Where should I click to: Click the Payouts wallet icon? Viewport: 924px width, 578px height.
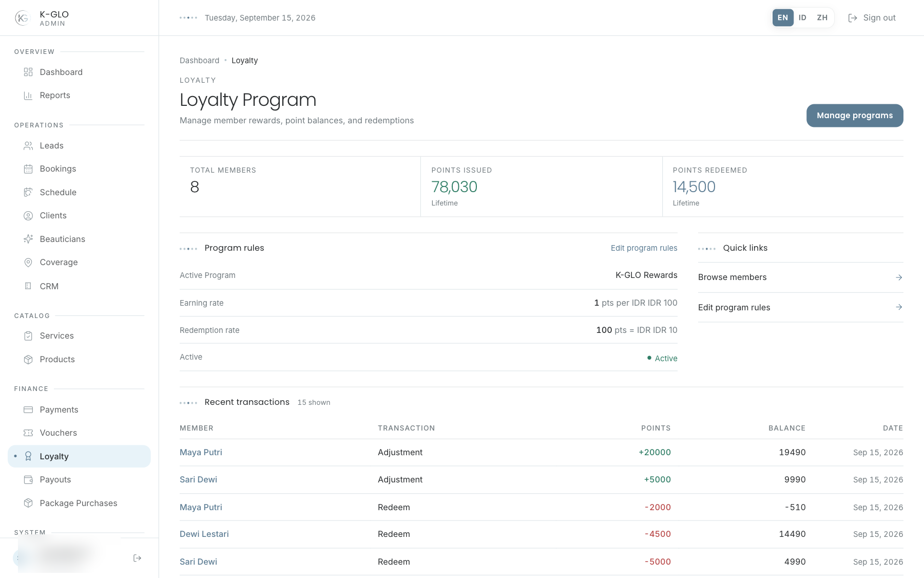(x=28, y=480)
